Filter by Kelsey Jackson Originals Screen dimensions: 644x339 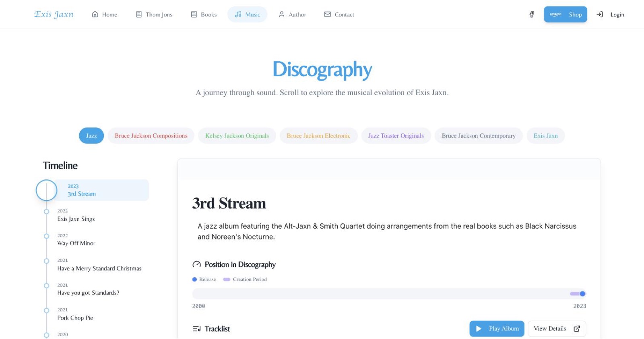click(x=237, y=136)
